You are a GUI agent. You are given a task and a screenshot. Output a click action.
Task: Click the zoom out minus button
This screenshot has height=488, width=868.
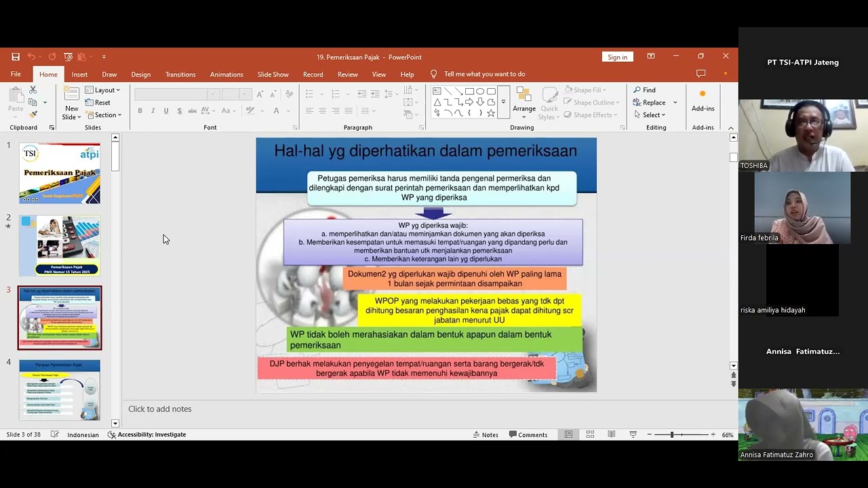(650, 434)
